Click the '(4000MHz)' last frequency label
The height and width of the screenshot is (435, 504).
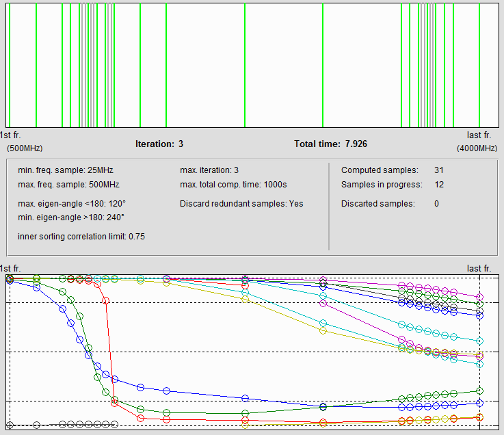tap(477, 148)
